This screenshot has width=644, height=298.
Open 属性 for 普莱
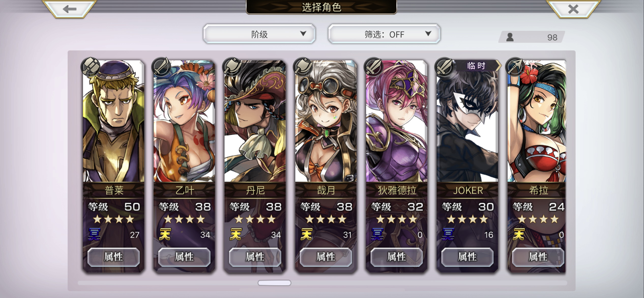113,257
